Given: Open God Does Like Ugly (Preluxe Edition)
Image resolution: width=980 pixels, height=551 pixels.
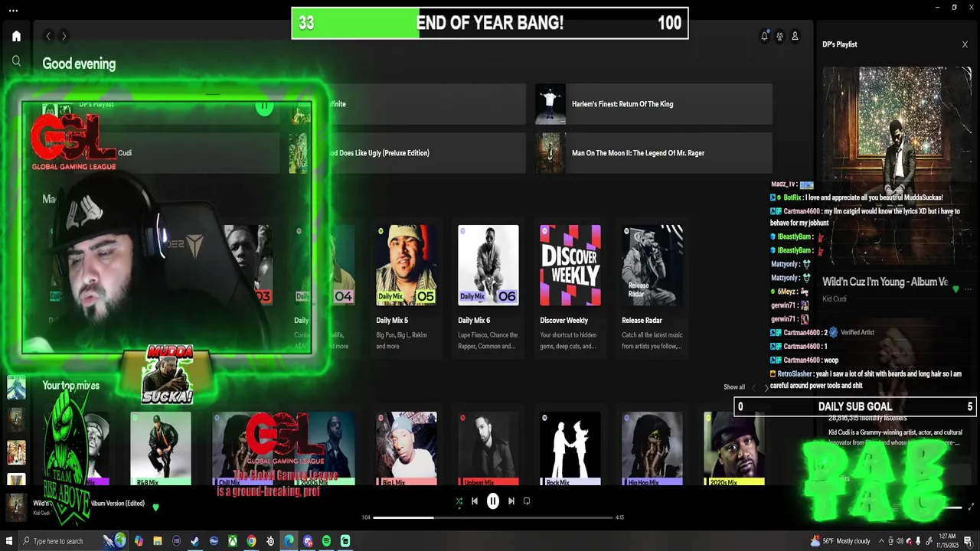Looking at the screenshot, I should click(407, 153).
